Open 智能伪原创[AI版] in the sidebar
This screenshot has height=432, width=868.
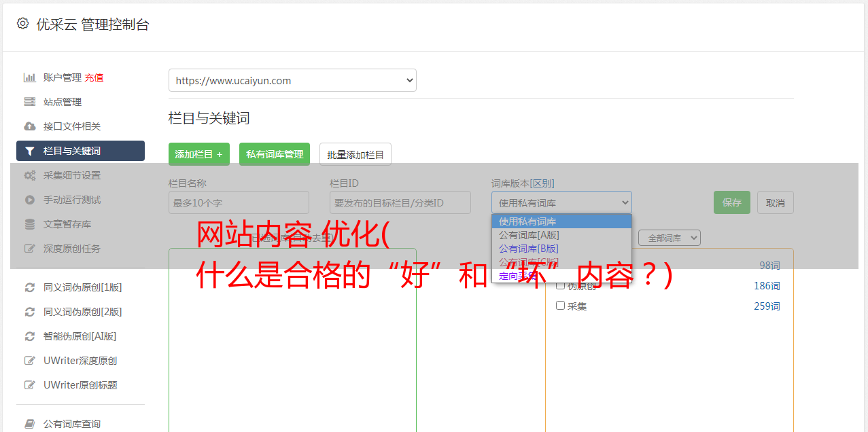[80, 336]
